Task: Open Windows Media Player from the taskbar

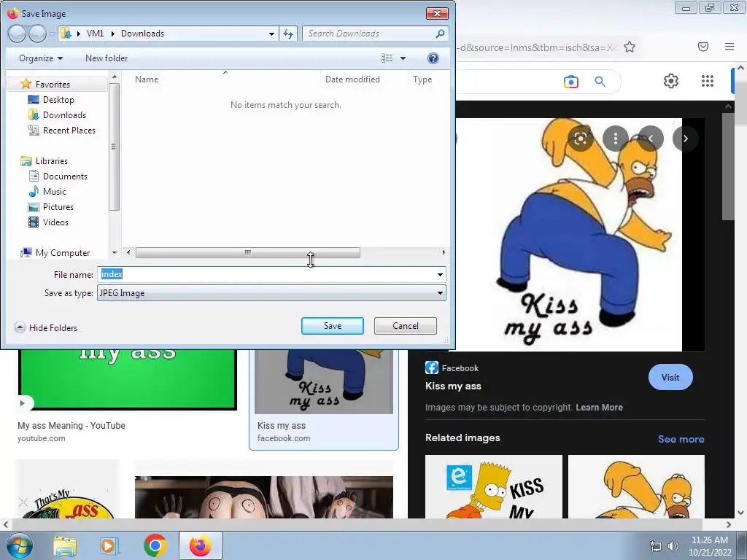Action: (x=109, y=545)
